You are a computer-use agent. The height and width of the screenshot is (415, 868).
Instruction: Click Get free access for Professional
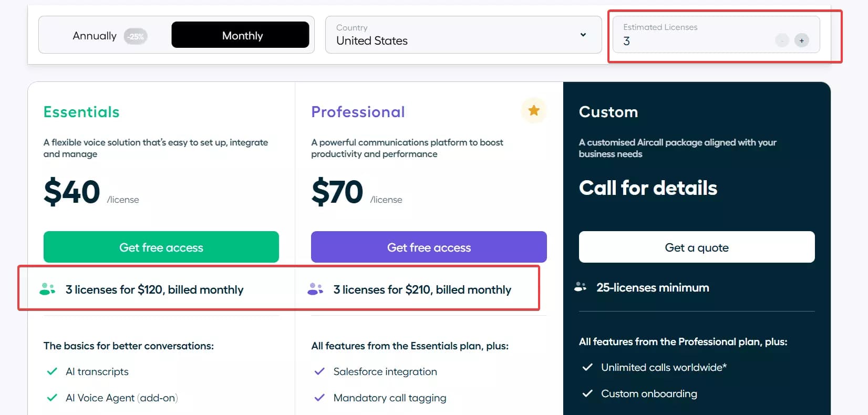pyautogui.click(x=428, y=247)
